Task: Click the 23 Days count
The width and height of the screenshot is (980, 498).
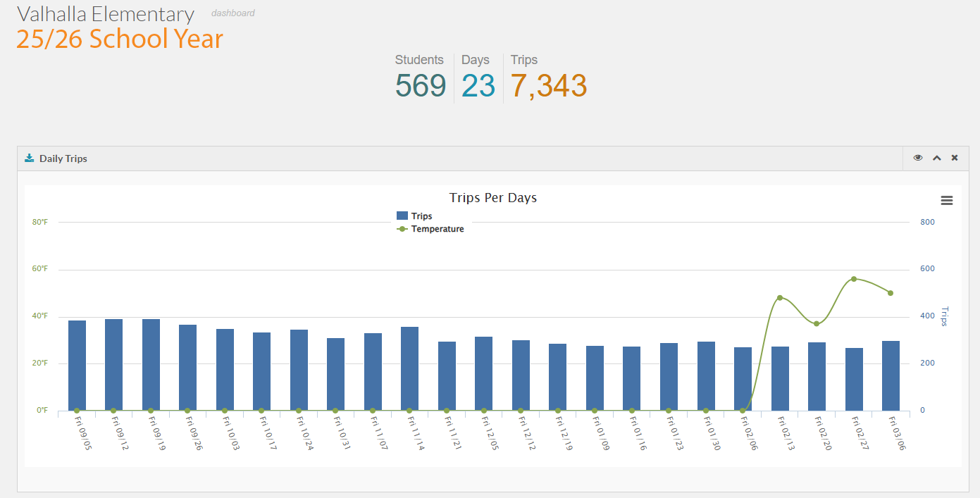Action: click(x=478, y=86)
